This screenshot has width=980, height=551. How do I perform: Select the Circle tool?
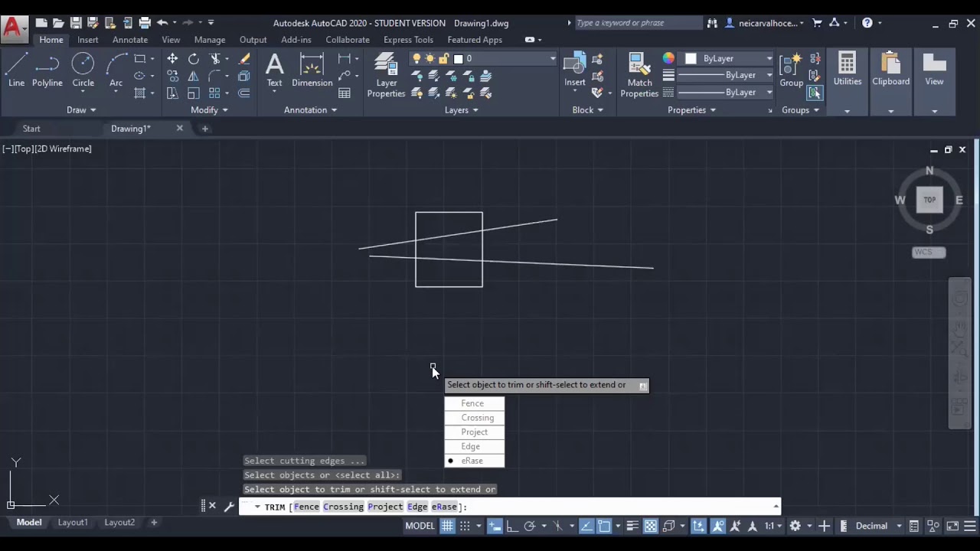83,69
